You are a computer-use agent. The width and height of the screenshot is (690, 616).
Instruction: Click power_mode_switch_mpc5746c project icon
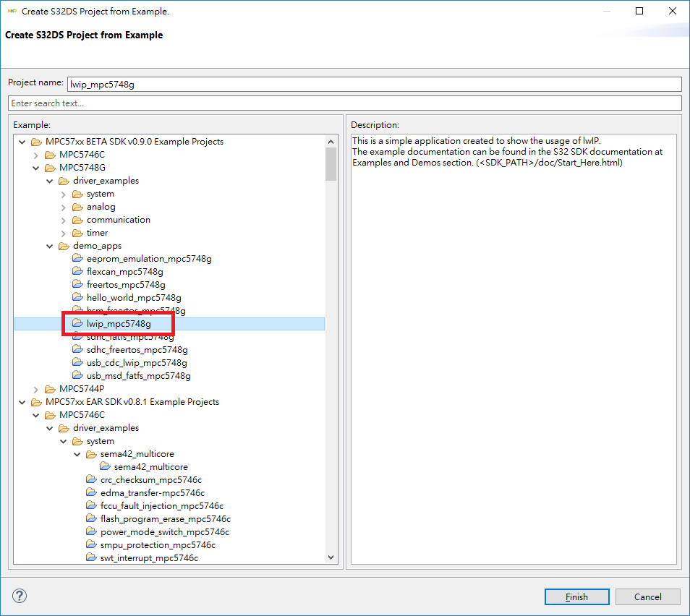[x=92, y=531]
